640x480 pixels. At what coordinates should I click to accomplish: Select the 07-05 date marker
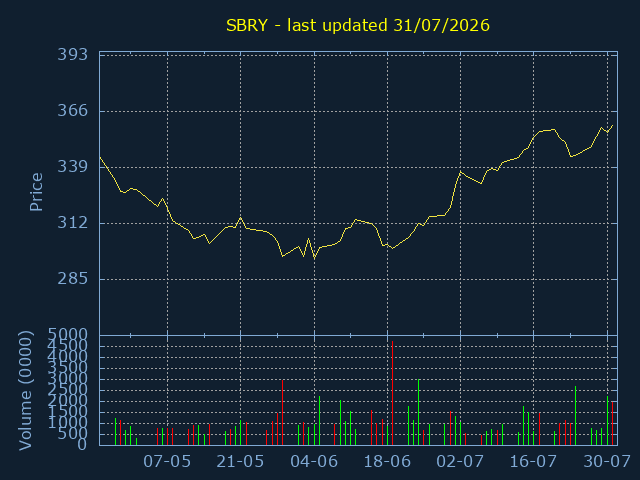click(x=167, y=462)
